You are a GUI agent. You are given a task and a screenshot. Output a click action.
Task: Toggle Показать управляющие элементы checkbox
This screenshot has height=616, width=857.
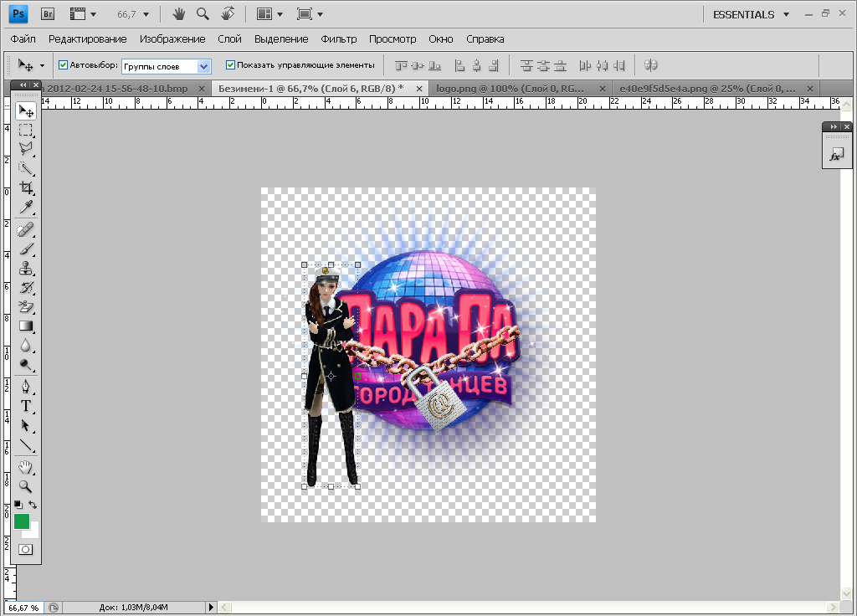click(231, 65)
